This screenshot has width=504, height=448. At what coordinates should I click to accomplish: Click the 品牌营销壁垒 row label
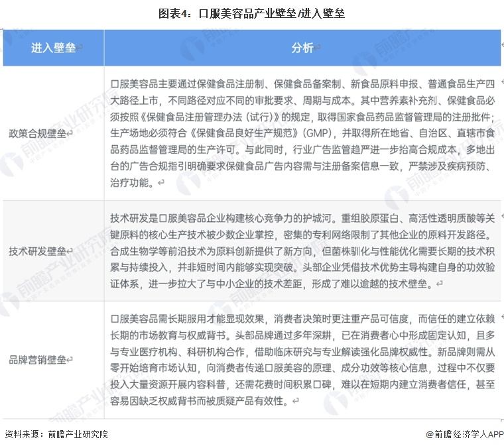pos(37,360)
